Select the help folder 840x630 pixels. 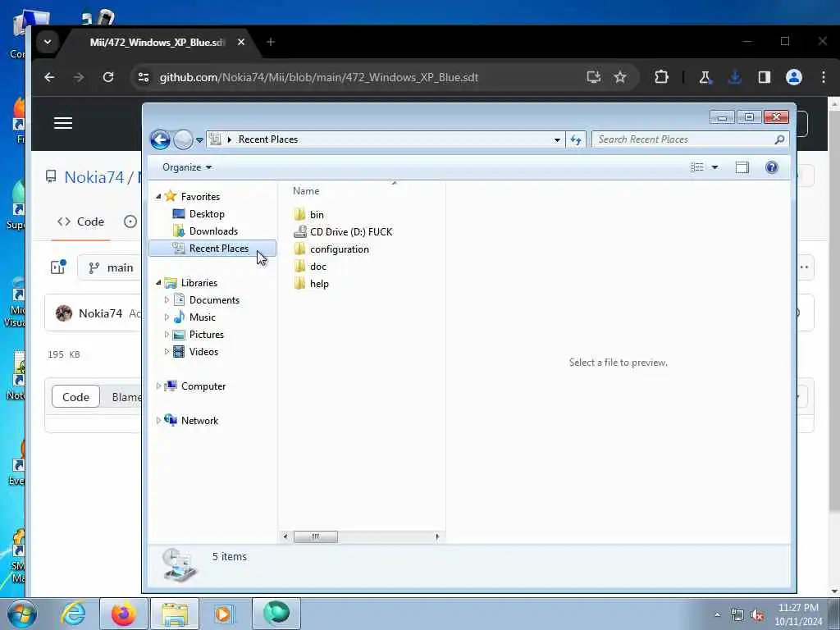pyautogui.click(x=319, y=283)
